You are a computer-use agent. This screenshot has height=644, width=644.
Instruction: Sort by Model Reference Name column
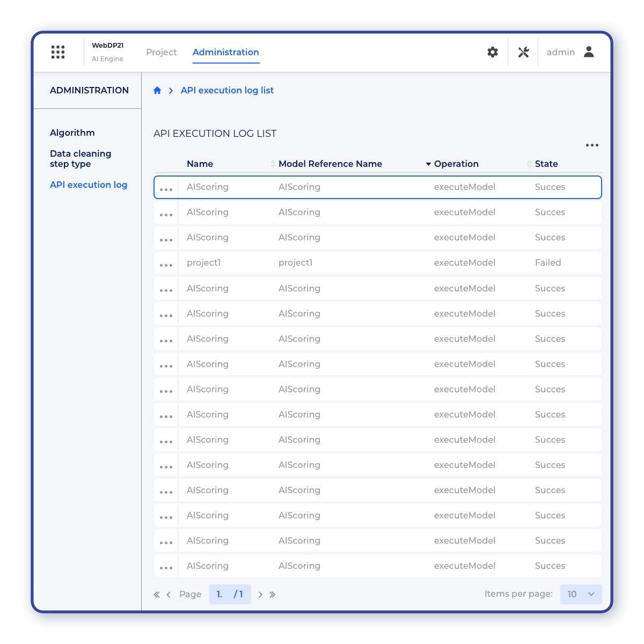[330, 164]
